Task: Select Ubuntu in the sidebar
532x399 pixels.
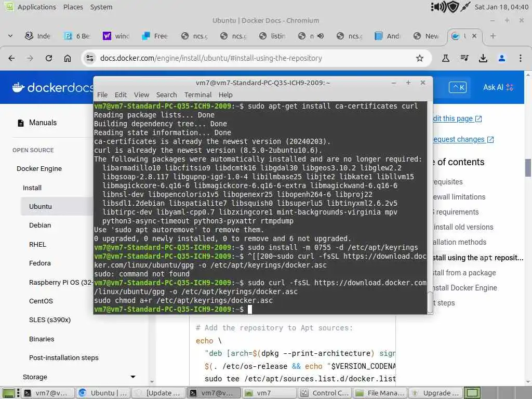Action: (41, 207)
